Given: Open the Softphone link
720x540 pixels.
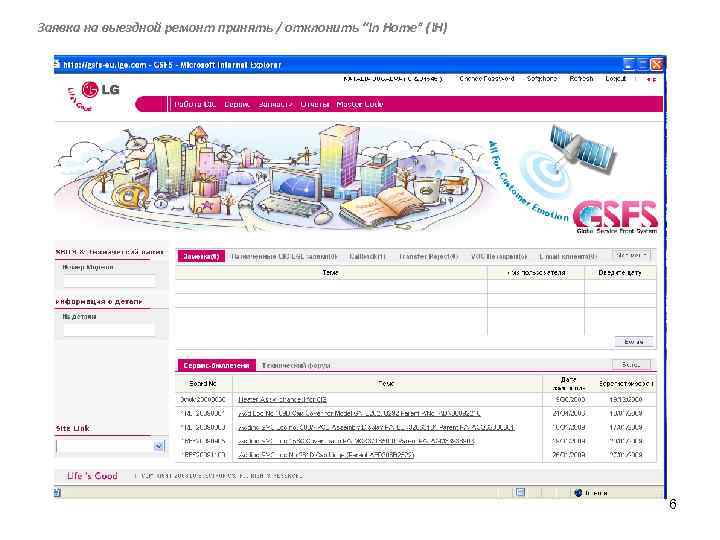Looking at the screenshot, I should click(x=541, y=79).
